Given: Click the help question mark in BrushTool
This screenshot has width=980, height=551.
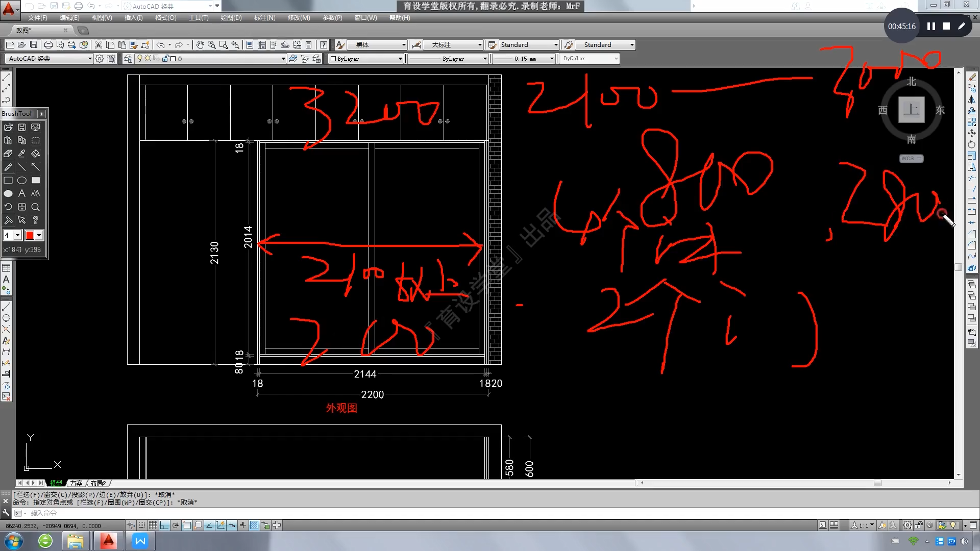Looking at the screenshot, I should tap(36, 220).
